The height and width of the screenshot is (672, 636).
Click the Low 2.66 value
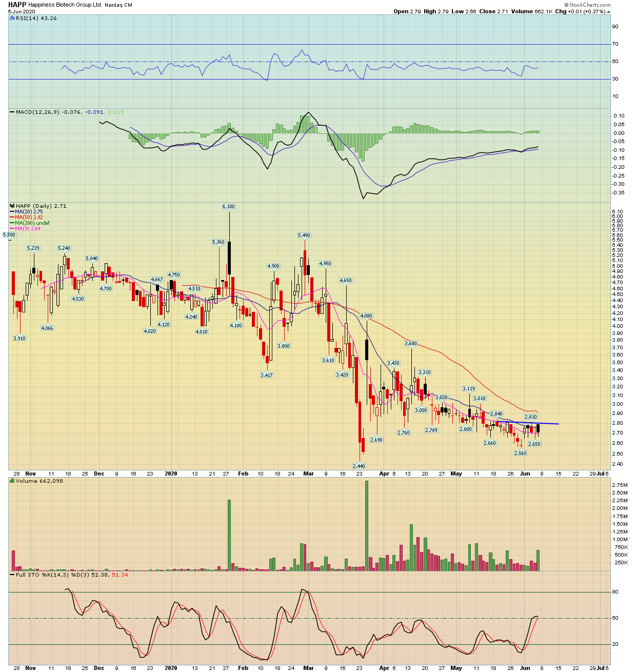tap(464, 11)
